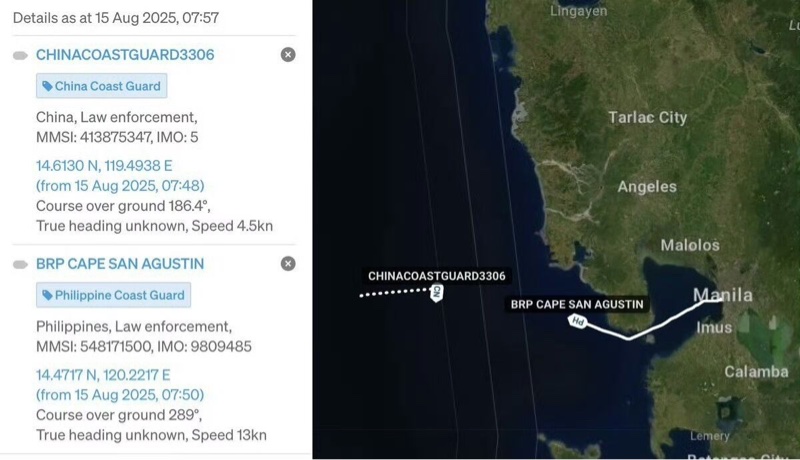This screenshot has height=460, width=800.
Task: Click the tag icon in Philippine Coast Guard badge
Action: (x=47, y=295)
